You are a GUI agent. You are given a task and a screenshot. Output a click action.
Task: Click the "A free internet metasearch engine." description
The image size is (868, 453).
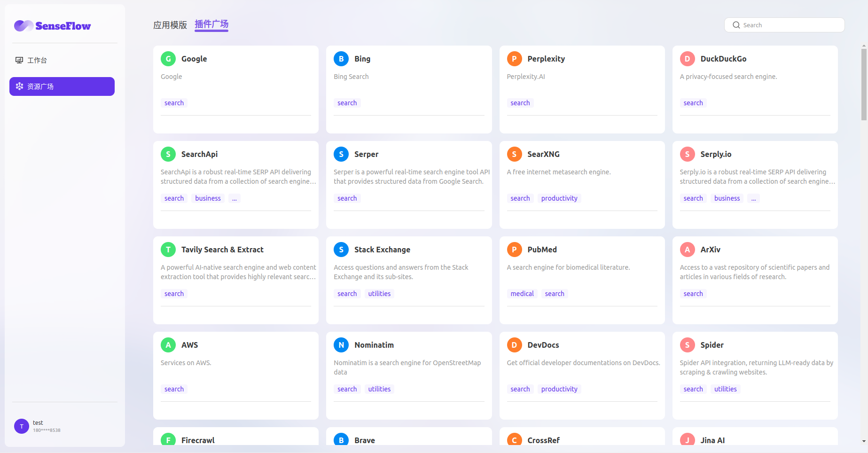pos(558,172)
